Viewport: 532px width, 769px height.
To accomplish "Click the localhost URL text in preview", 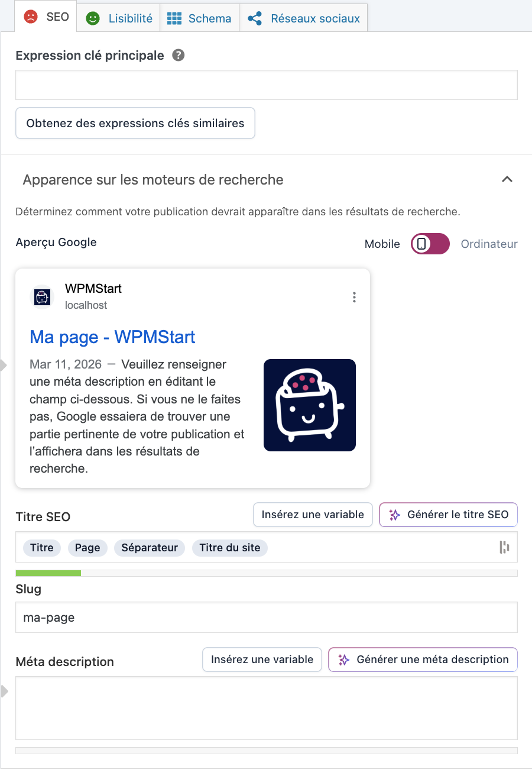I will (x=86, y=305).
